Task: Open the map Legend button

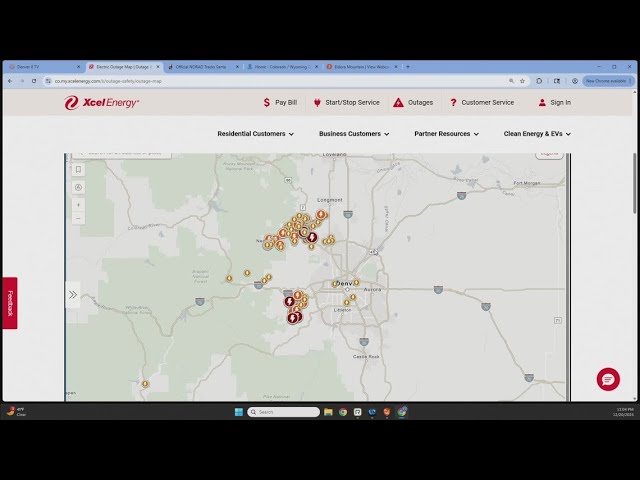Action: point(549,154)
